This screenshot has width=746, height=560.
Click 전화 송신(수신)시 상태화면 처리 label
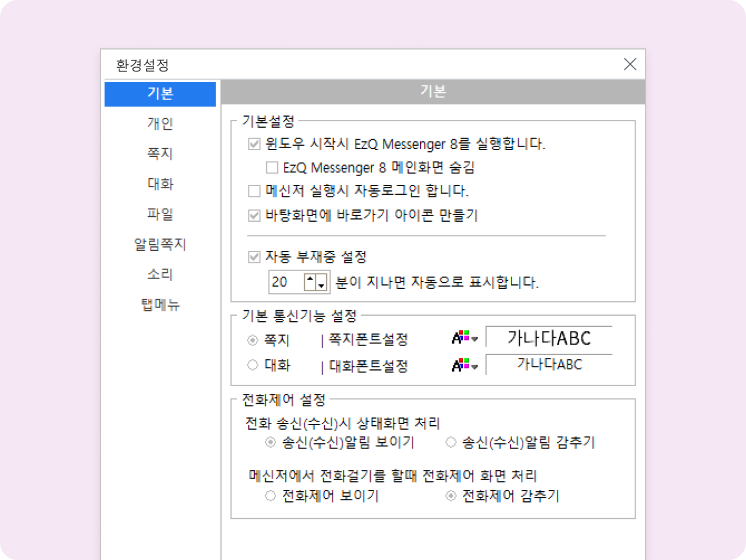coord(342,423)
